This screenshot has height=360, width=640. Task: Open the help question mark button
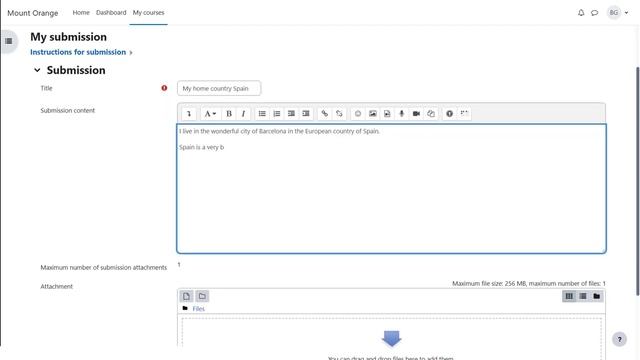pos(619,339)
